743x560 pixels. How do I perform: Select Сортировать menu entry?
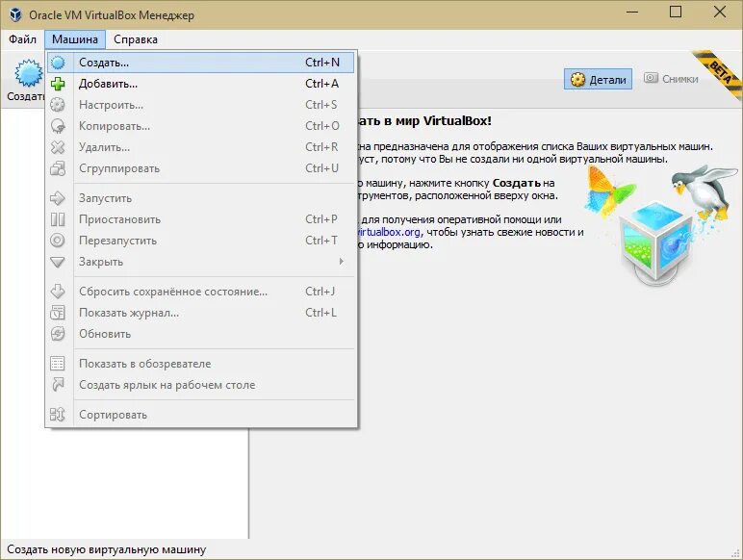(x=201, y=415)
